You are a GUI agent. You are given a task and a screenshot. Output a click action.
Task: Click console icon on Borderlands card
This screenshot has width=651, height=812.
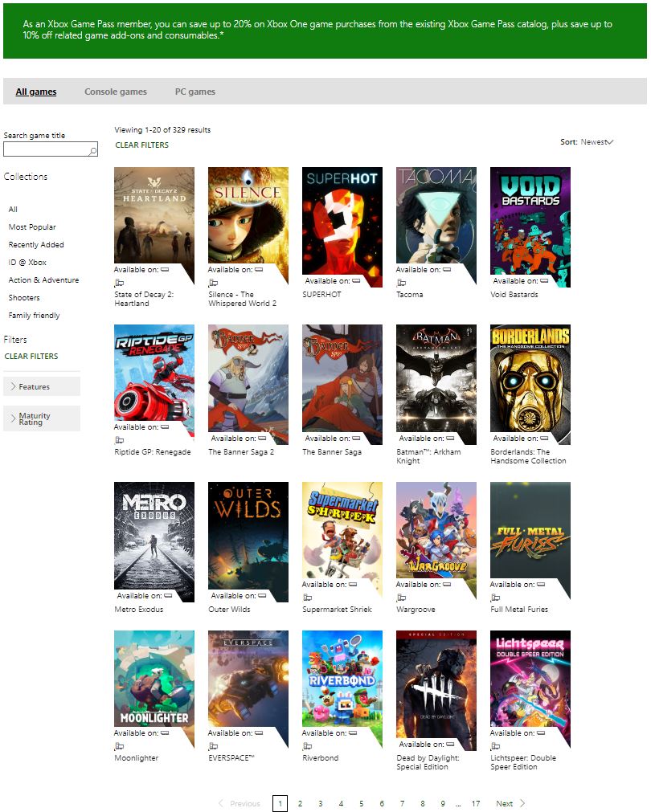(544, 438)
